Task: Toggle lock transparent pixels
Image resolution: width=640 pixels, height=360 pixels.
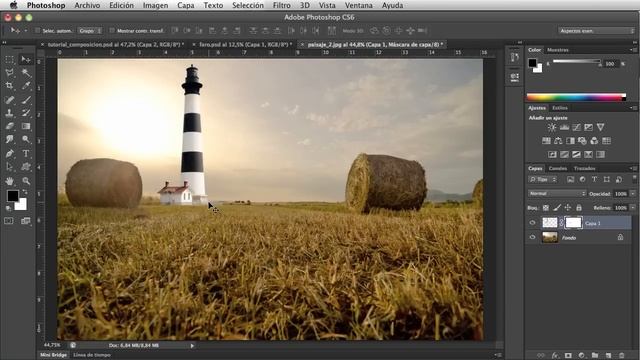Action: [546, 208]
